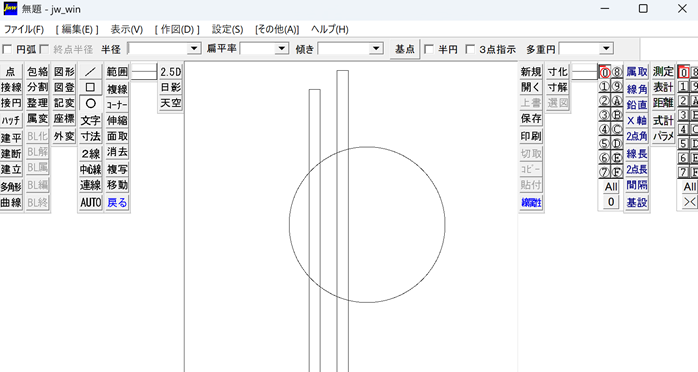This screenshot has height=372, width=698.
Task: Open the 傾き (tilt) dropdown
Action: 376,49
